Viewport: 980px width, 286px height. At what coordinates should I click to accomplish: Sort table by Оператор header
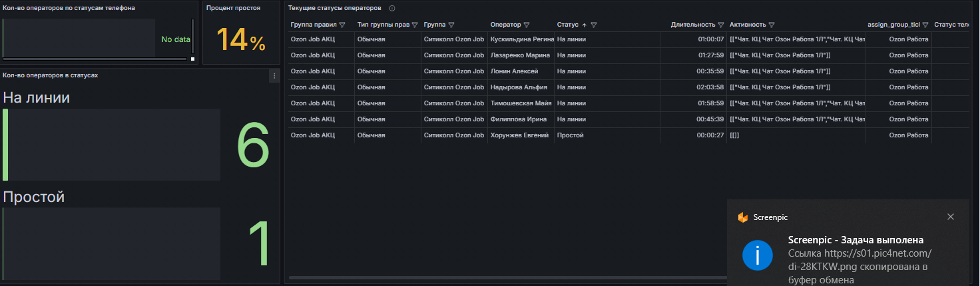pos(506,25)
